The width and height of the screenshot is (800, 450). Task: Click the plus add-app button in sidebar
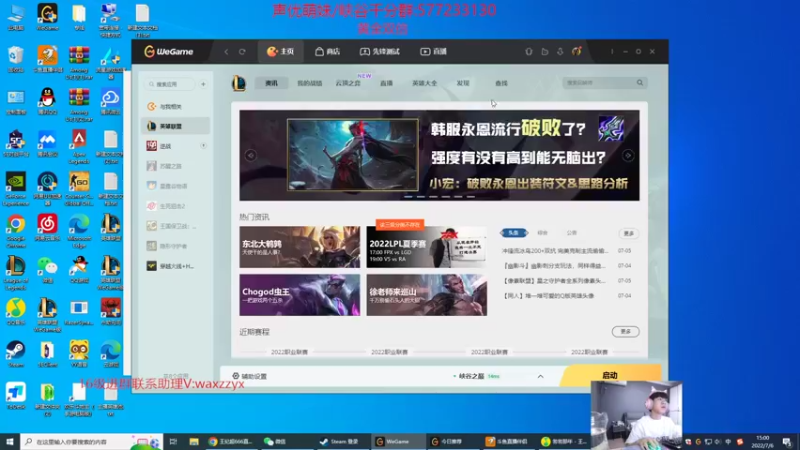pyautogui.click(x=203, y=84)
